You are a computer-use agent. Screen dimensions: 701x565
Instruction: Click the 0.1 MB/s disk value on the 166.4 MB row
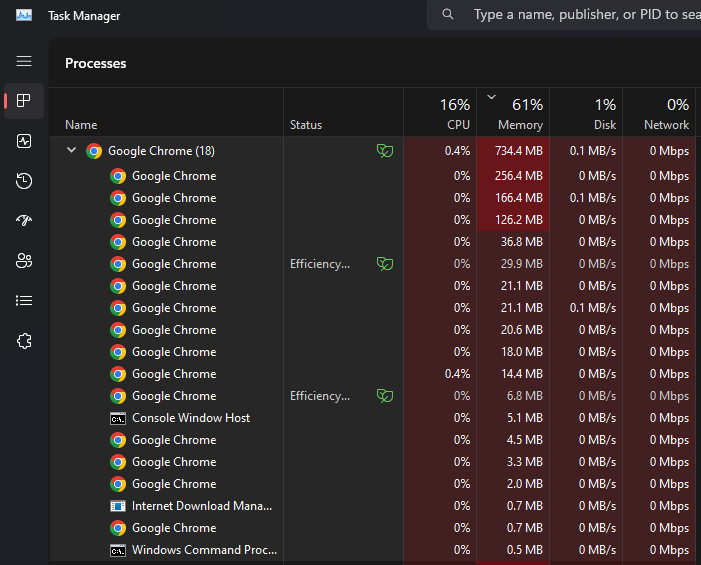click(593, 198)
